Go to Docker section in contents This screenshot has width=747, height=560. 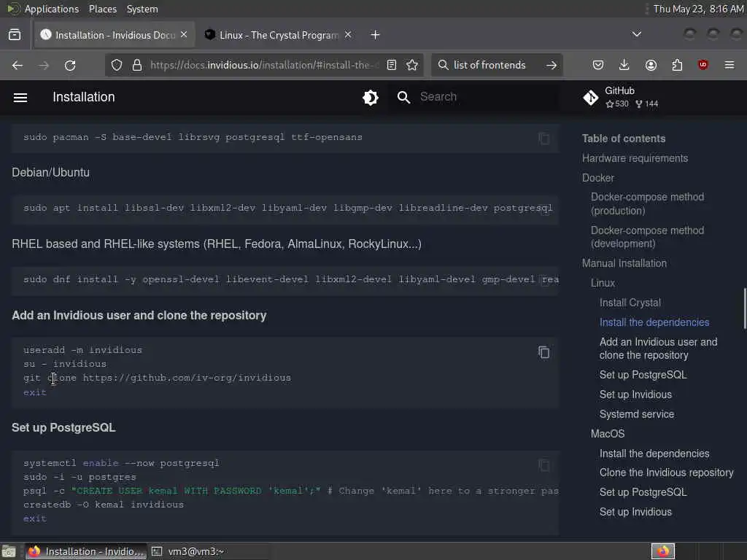598,178
